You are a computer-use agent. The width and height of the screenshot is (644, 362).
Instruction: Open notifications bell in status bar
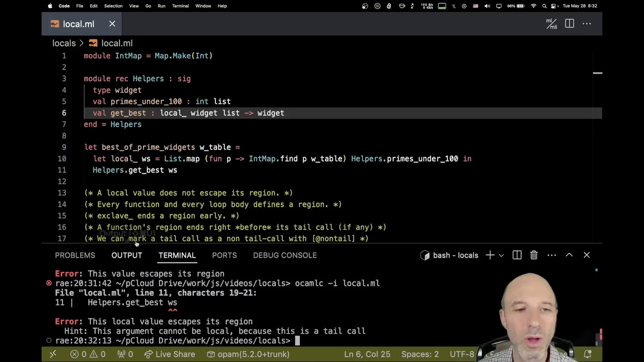tap(588, 354)
